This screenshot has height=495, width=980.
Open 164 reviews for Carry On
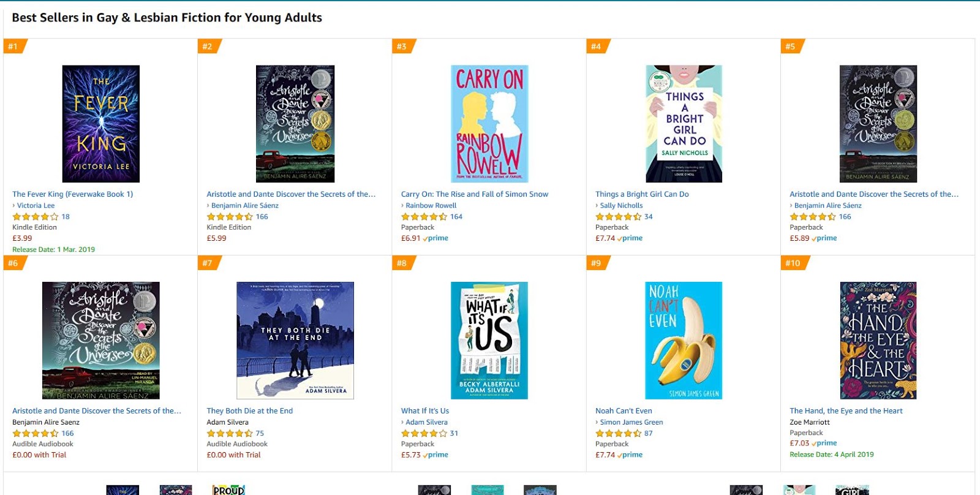coord(456,217)
